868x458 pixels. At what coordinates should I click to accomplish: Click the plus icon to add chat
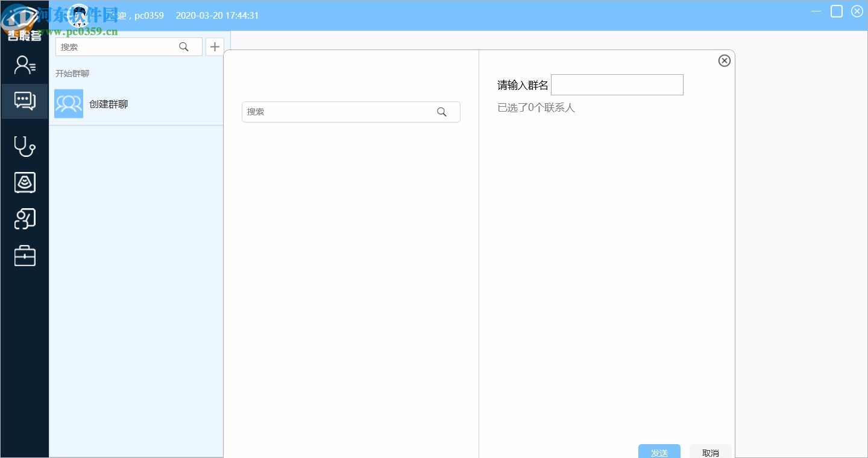coord(215,46)
